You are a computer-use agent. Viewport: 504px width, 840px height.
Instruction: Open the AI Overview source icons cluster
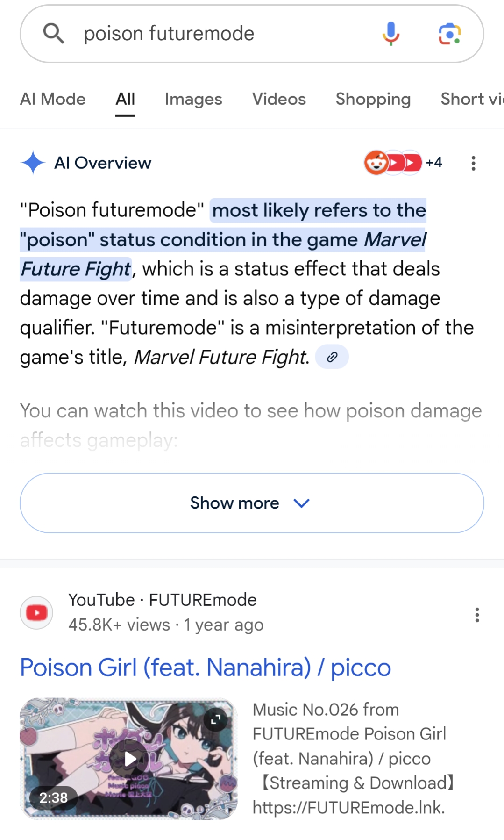[392, 163]
